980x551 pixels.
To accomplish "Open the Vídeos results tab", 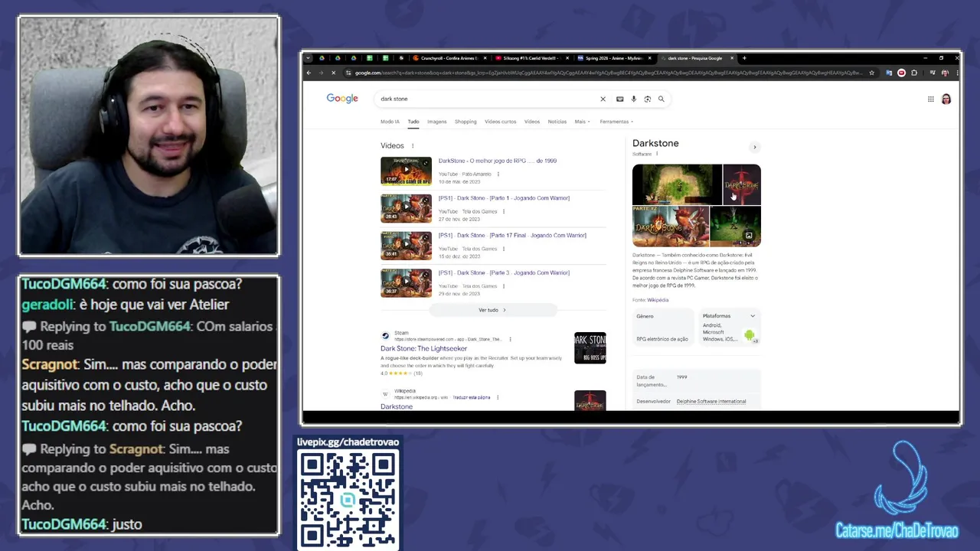I will coord(532,122).
